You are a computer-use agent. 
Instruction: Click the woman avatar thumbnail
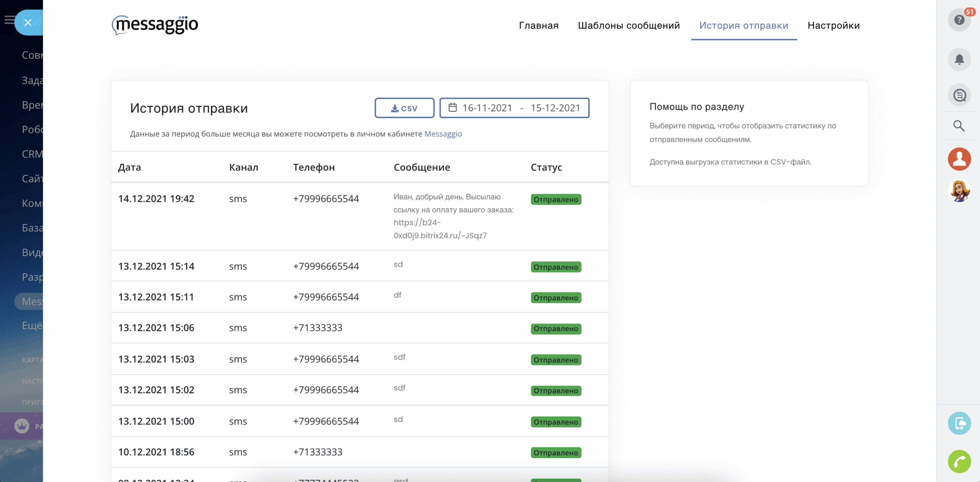pos(959,190)
